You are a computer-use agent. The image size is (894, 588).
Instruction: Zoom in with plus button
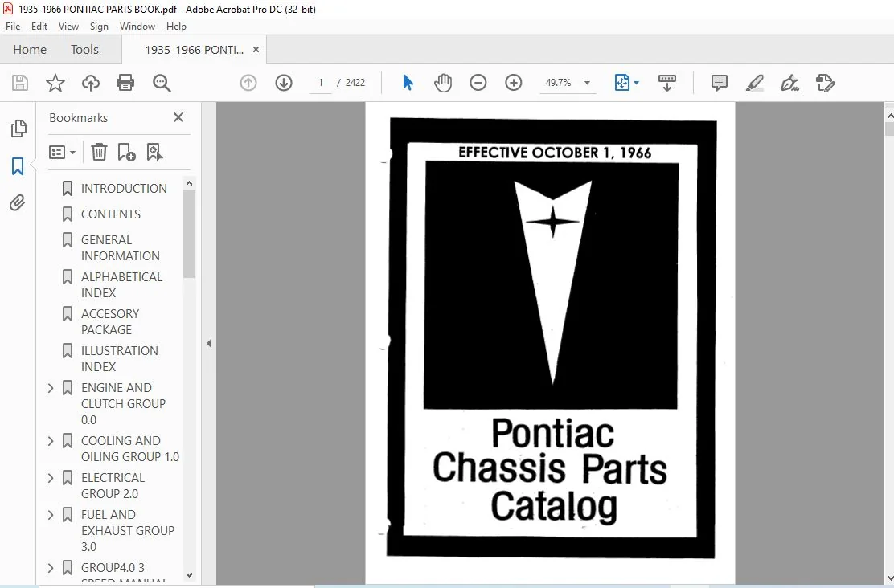tap(514, 83)
